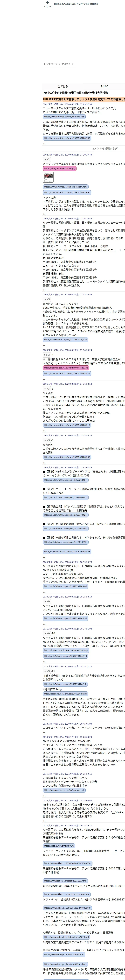
Task: Click reply arrow under post 0012
Action: tap(44, 719)
